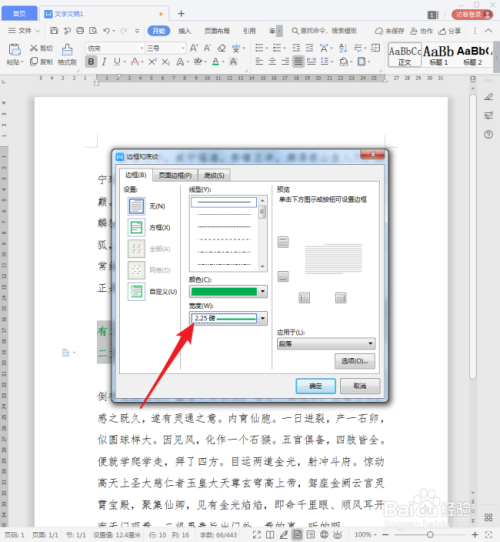Viewport: 500px width, 542px height.
Task: Toggle character shading A icon
Action: pyautogui.click(x=233, y=62)
